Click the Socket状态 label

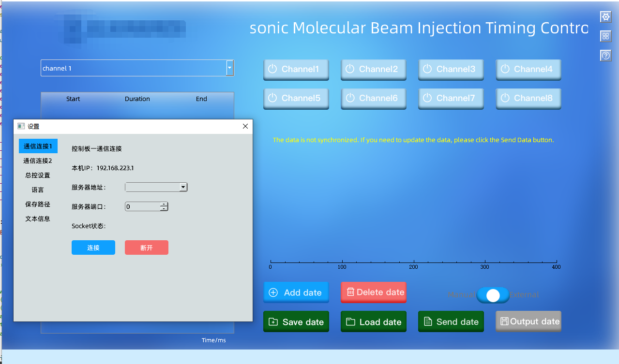point(89,226)
